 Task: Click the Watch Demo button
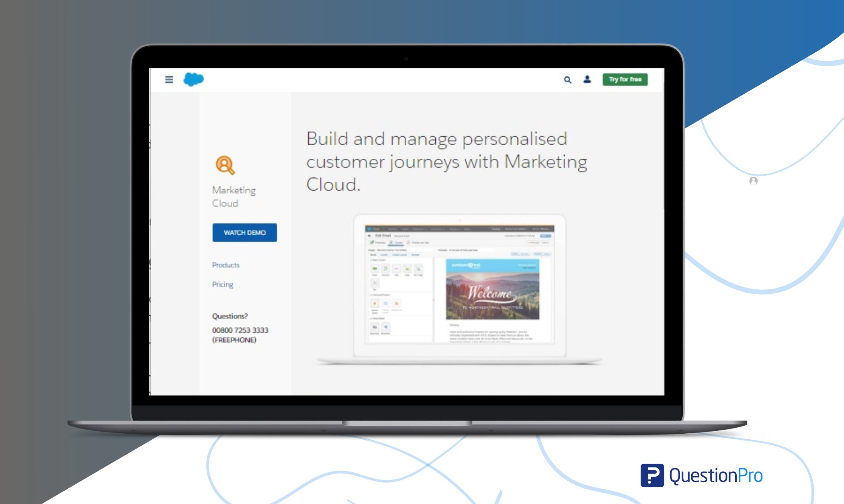pos(245,232)
